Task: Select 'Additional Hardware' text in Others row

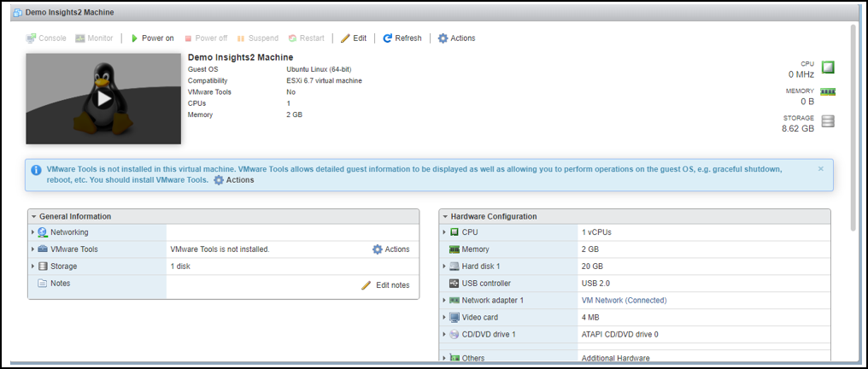Action: click(615, 358)
